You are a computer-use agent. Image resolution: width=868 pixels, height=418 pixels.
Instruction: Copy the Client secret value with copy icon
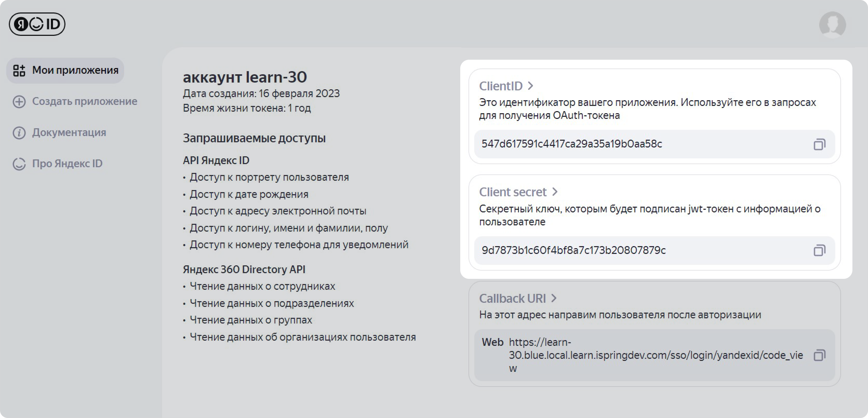(x=819, y=250)
